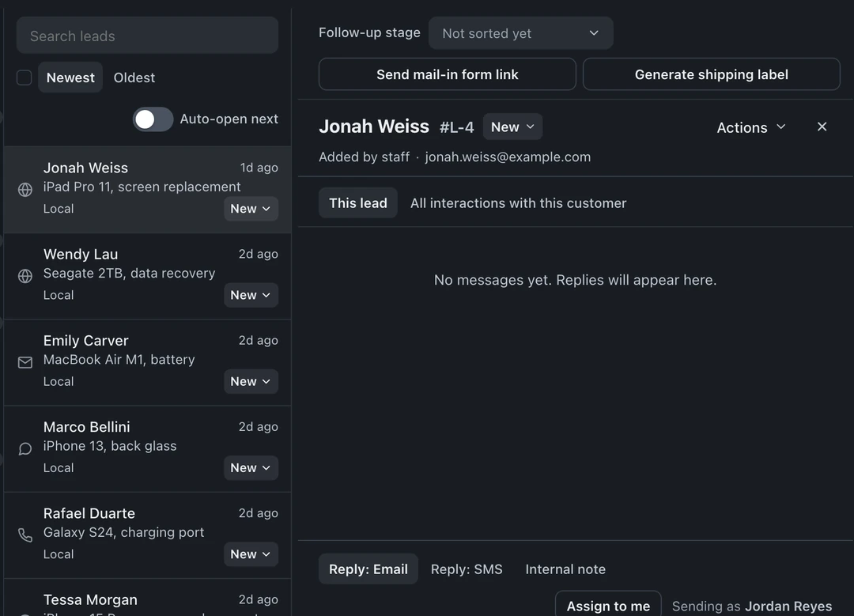Screen dimensions: 854x616
Task: Show All interactions with this customer
Action: coord(518,203)
